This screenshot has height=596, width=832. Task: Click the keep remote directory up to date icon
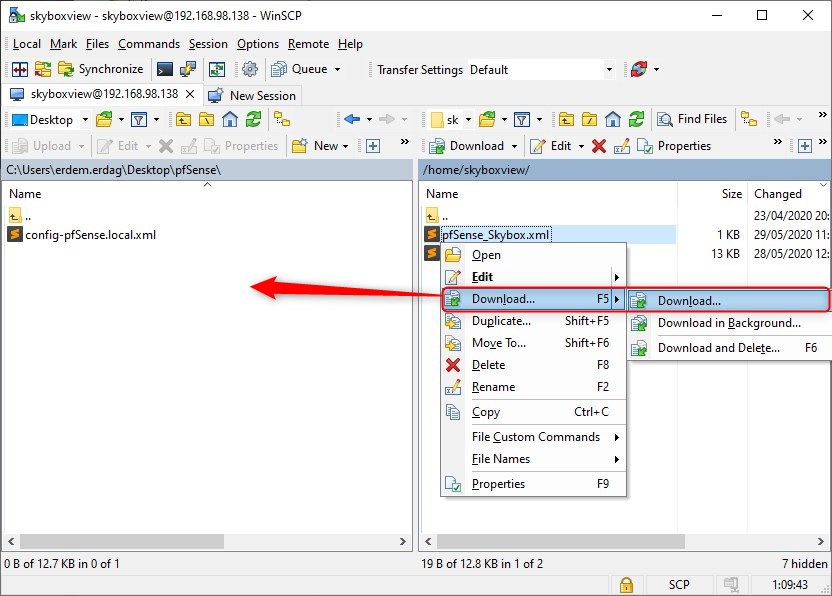[216, 69]
